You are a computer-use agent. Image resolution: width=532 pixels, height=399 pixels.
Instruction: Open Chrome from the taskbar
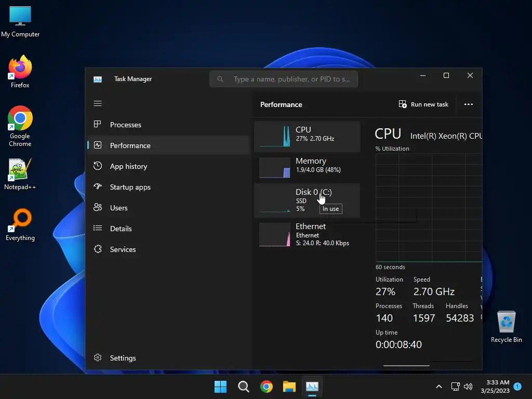(x=267, y=387)
